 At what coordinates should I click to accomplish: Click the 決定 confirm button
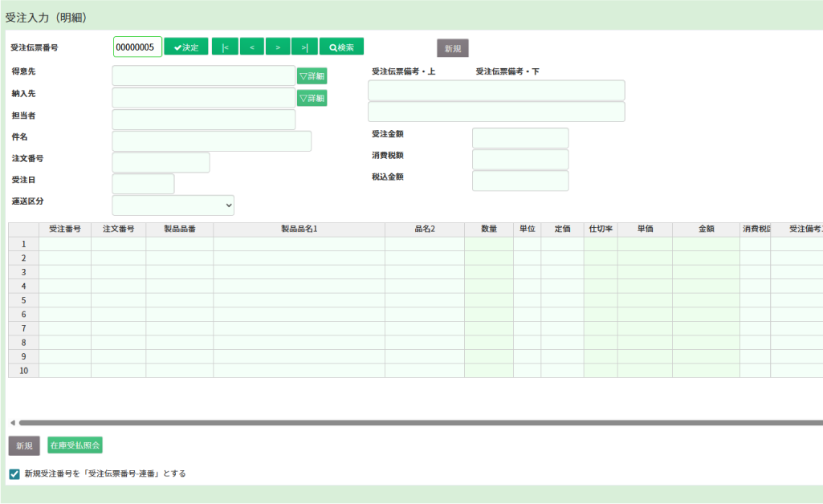[x=186, y=47]
